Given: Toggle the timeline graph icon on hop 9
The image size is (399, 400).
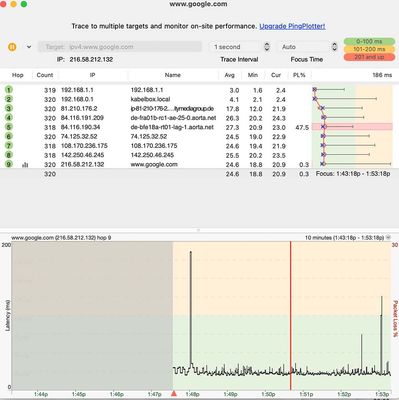Looking at the screenshot, I should tap(25, 165).
